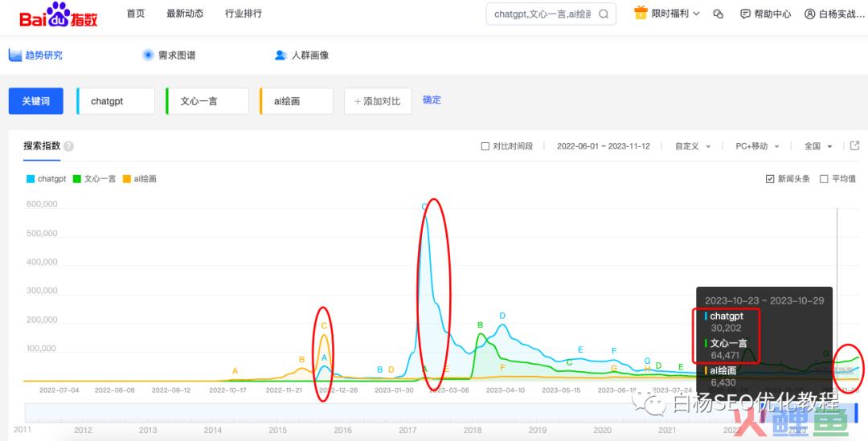
Task: Click blue news marker D near 2023-04-10
Action: tap(502, 316)
